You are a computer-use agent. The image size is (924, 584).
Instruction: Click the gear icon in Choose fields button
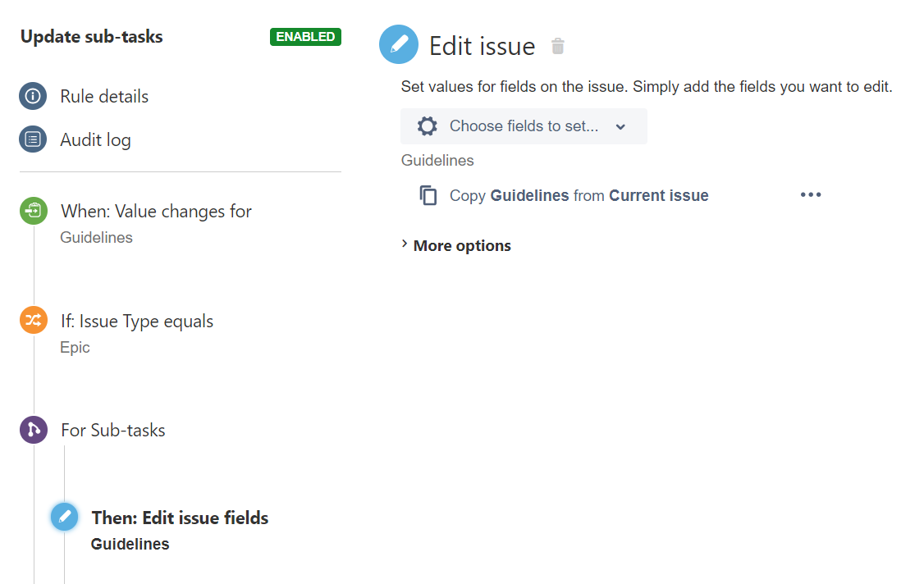point(427,125)
